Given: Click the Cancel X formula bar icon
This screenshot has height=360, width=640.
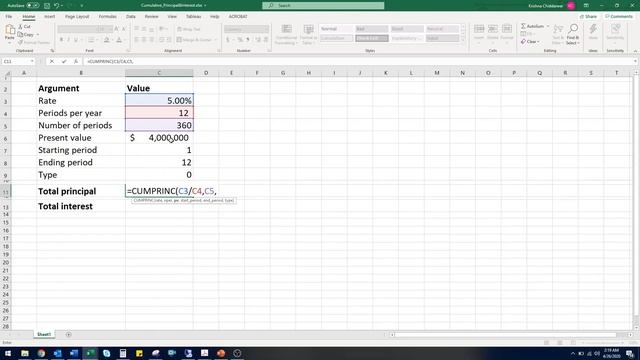Looking at the screenshot, I should coord(52,61).
